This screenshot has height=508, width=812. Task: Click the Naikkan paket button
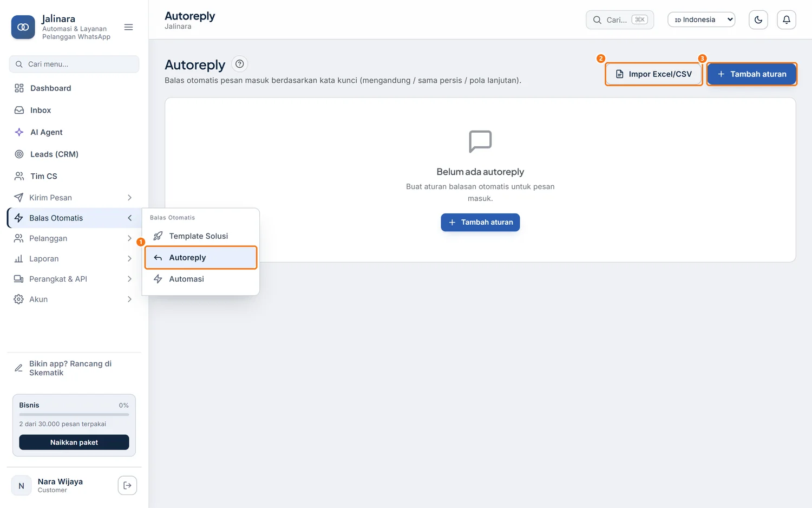pyautogui.click(x=74, y=442)
